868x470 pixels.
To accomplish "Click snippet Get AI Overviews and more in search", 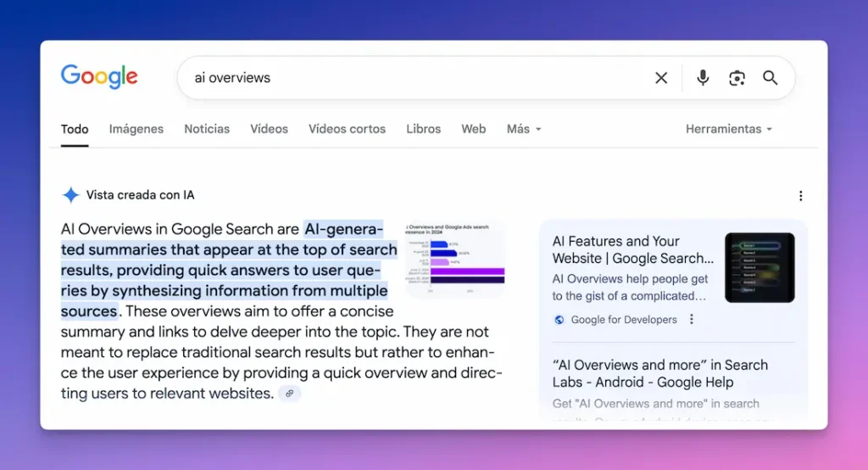I will point(655,404).
